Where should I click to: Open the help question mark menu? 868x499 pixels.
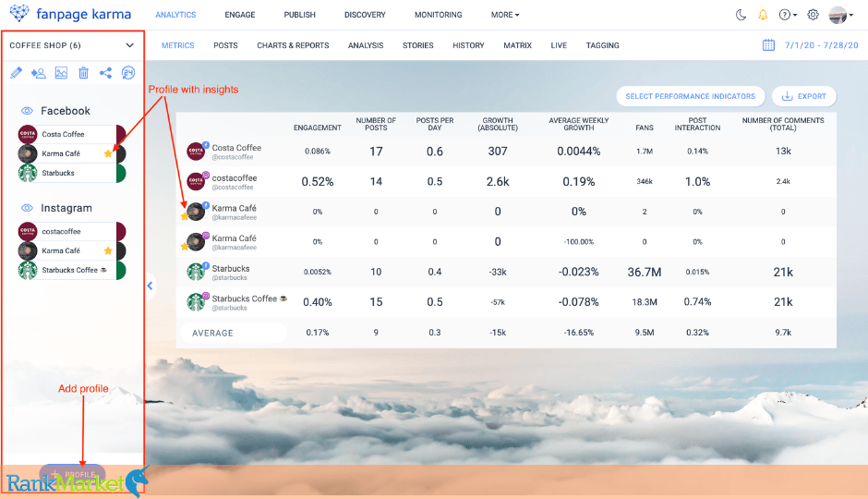pos(787,15)
